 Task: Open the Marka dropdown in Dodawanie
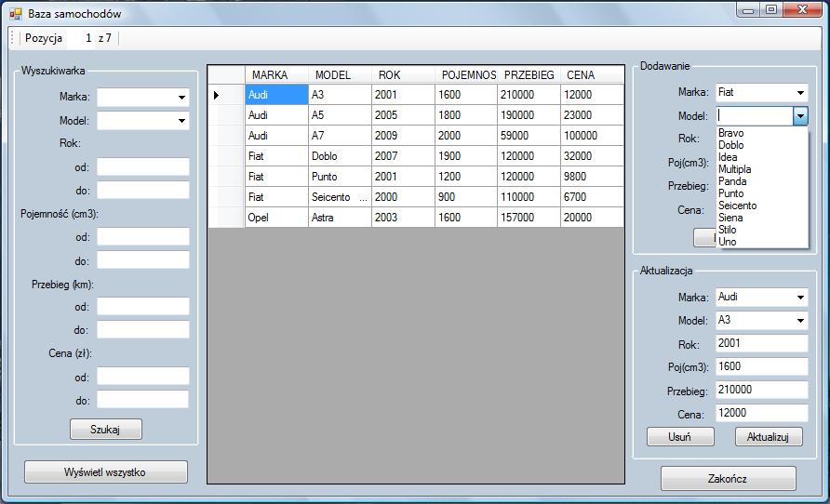(800, 93)
